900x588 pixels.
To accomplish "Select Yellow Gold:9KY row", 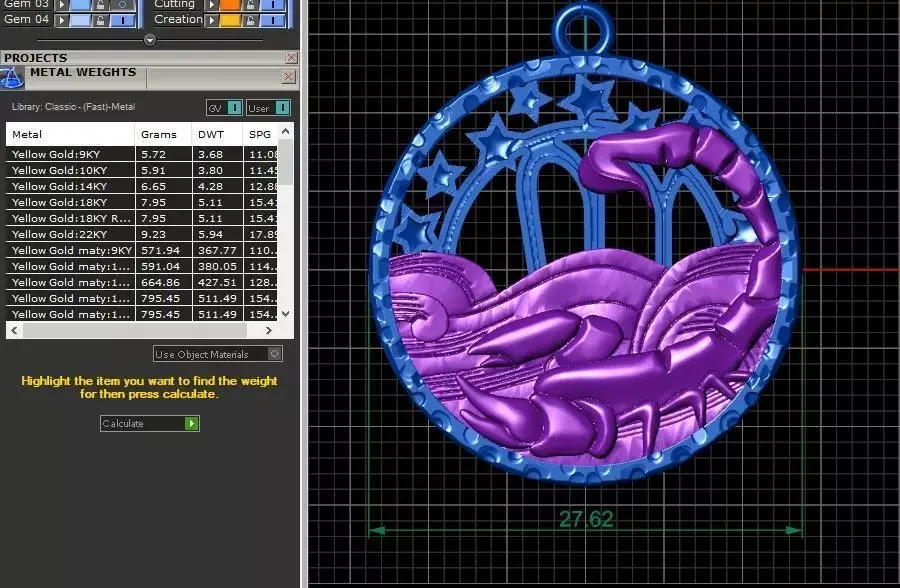I will (142, 154).
